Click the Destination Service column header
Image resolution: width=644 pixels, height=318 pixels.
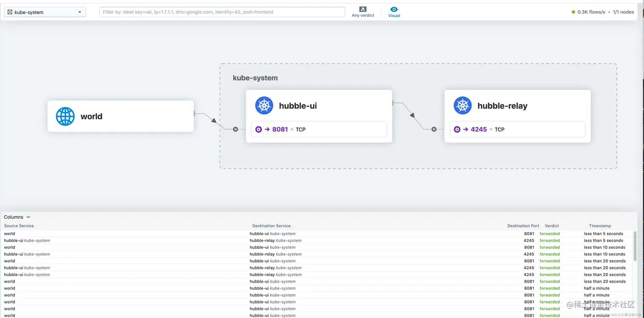(271, 226)
